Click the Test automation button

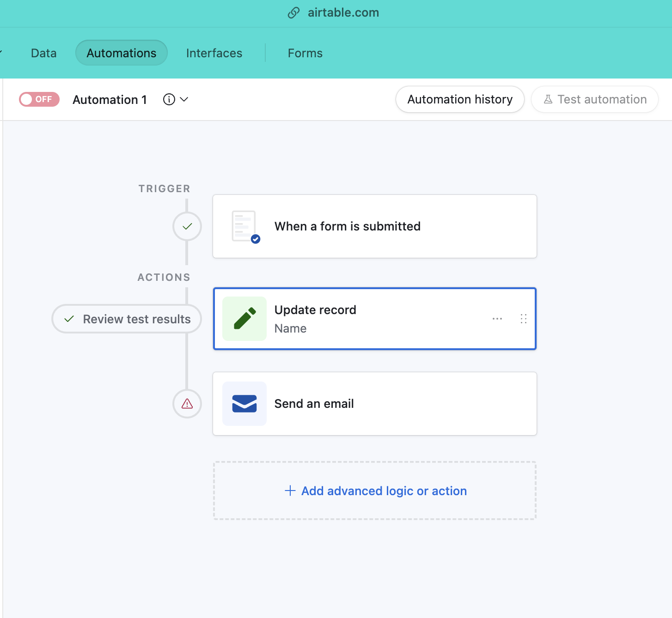tap(595, 99)
